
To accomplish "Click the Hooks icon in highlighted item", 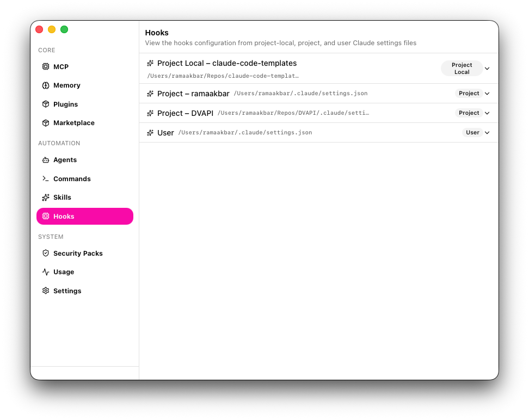I will 46,216.
